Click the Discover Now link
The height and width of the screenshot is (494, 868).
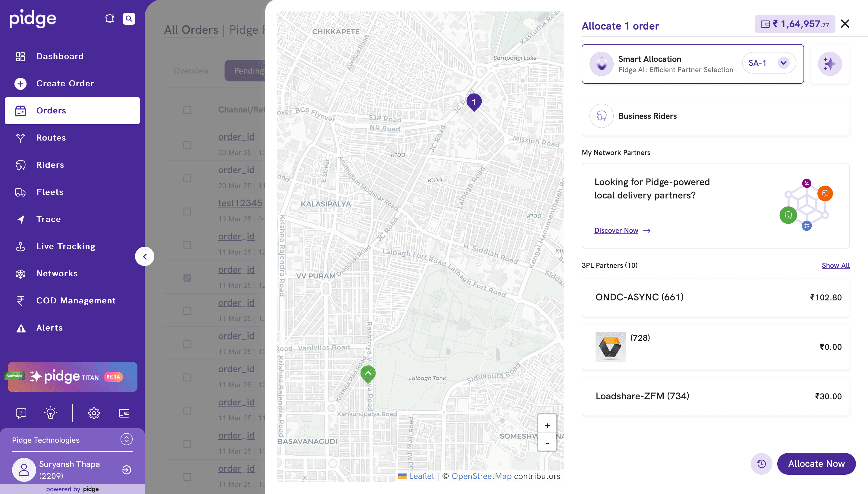point(616,230)
